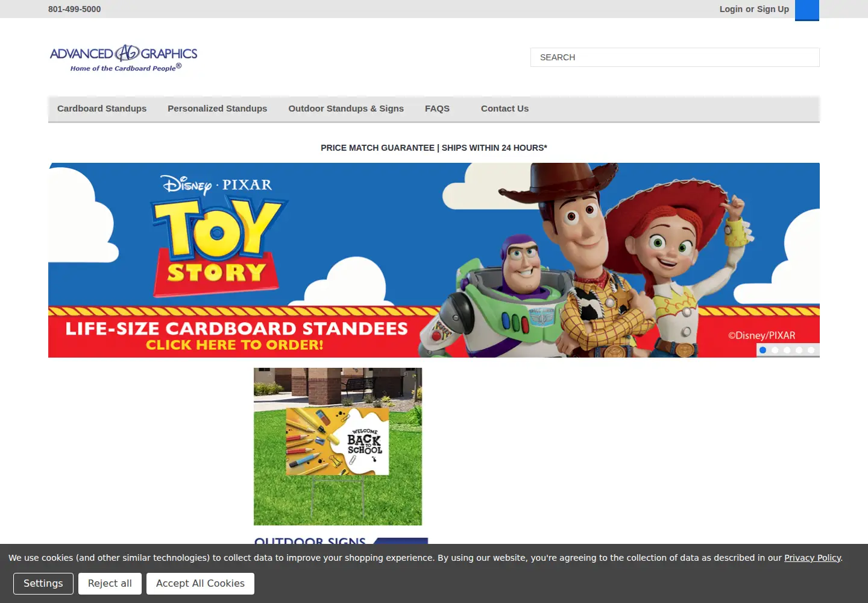Click Accept All Cookies

click(200, 584)
